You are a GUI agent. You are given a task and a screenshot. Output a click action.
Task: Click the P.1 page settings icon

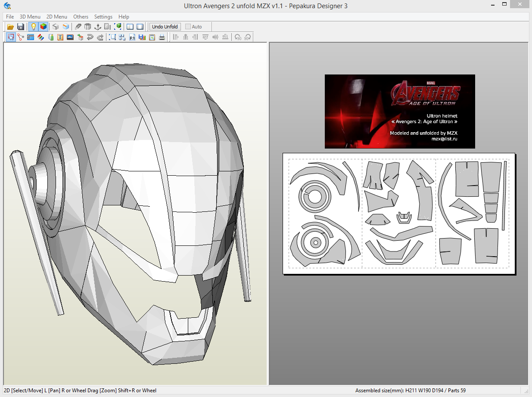132,37
